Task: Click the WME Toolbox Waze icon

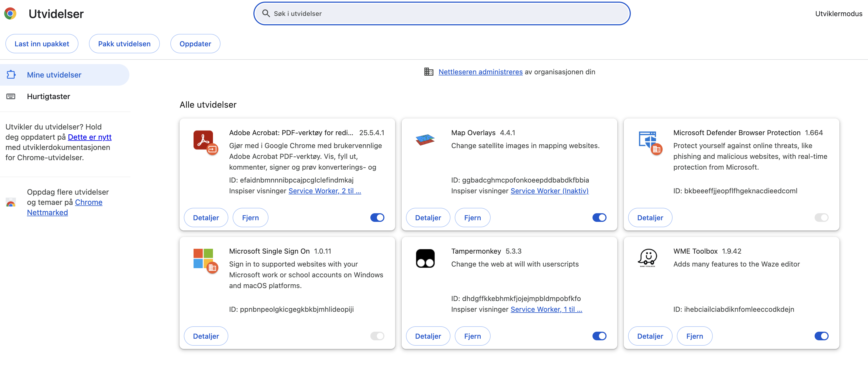Action: pyautogui.click(x=647, y=258)
